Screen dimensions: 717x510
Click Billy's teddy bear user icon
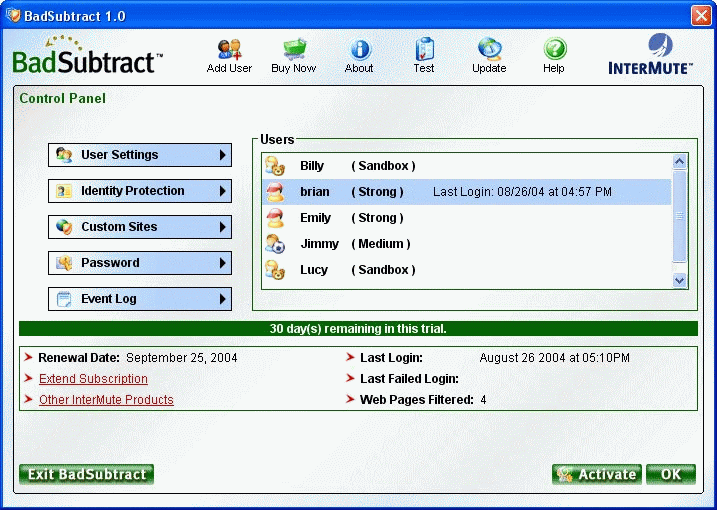coord(275,166)
